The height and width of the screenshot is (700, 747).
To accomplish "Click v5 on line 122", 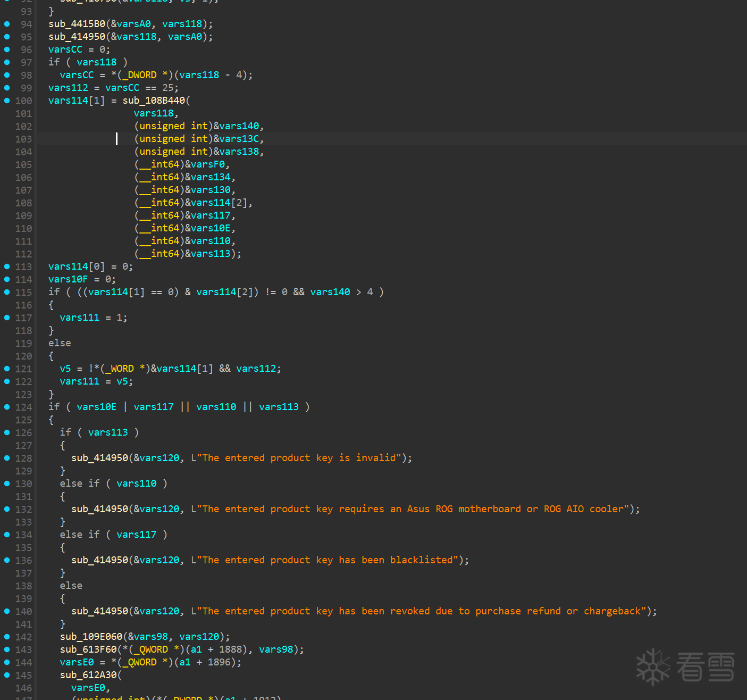I will click(122, 381).
